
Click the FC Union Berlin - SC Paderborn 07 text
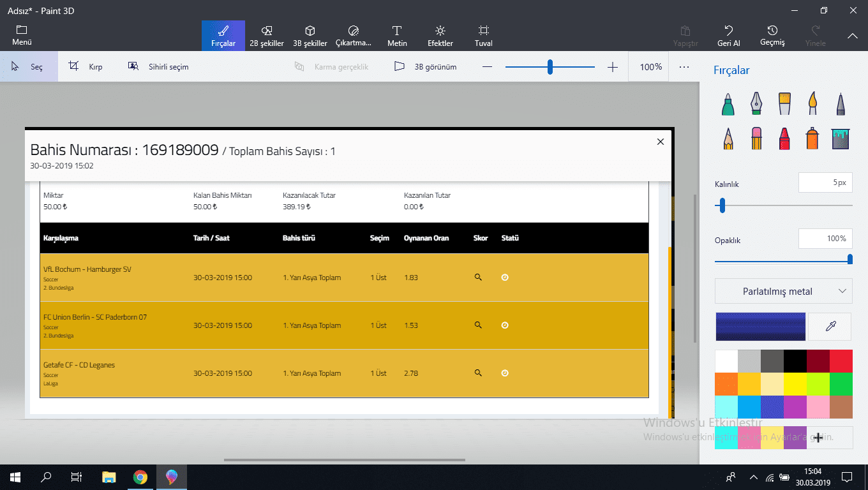(x=95, y=317)
